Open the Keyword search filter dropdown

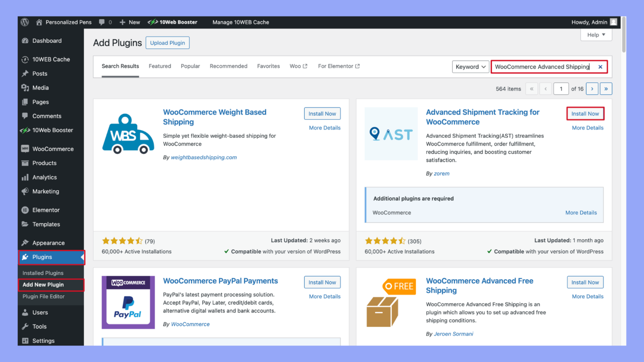[x=470, y=66]
